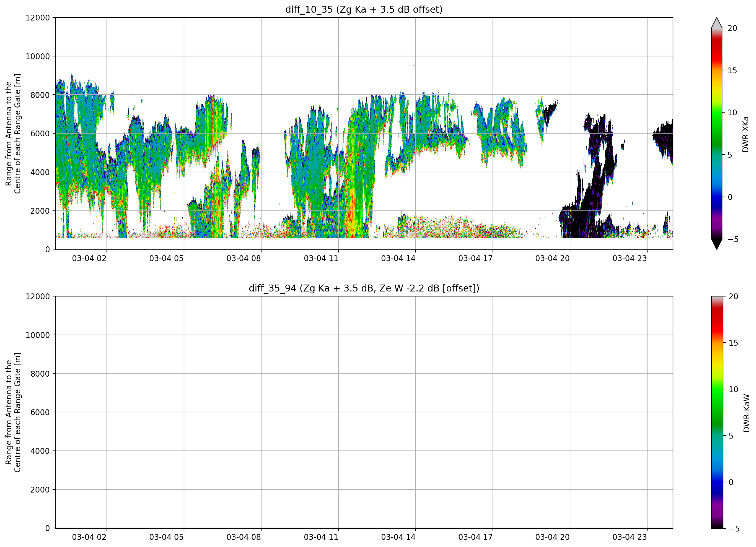Click bottom plot y-axis tick 6000

coord(40,412)
